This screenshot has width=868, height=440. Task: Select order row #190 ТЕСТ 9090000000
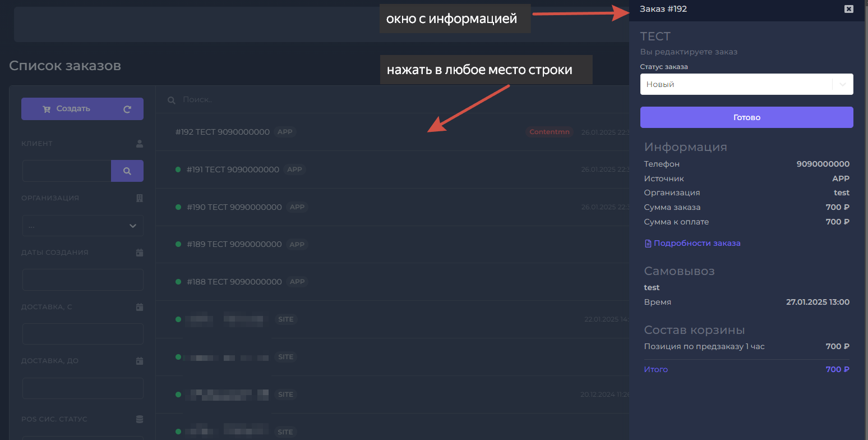pyautogui.click(x=393, y=207)
